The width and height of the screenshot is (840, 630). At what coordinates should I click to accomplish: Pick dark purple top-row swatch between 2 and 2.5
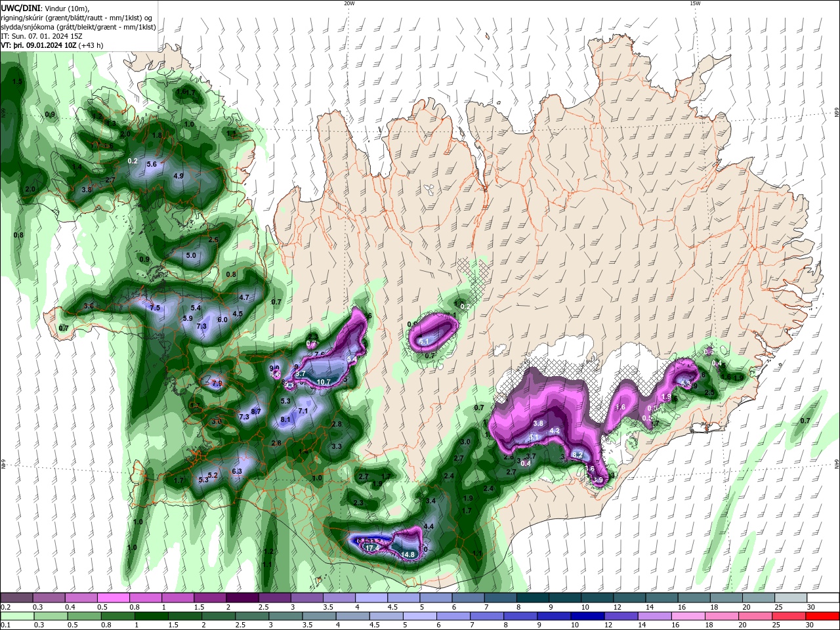pyautogui.click(x=242, y=598)
